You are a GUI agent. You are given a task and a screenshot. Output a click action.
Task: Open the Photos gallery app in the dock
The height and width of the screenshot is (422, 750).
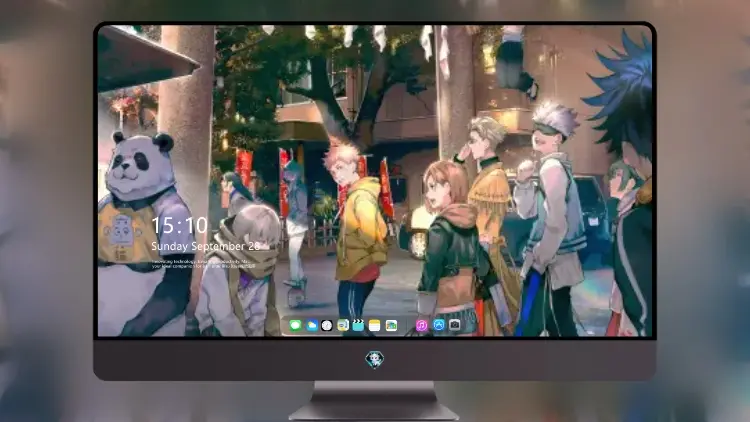(x=391, y=325)
